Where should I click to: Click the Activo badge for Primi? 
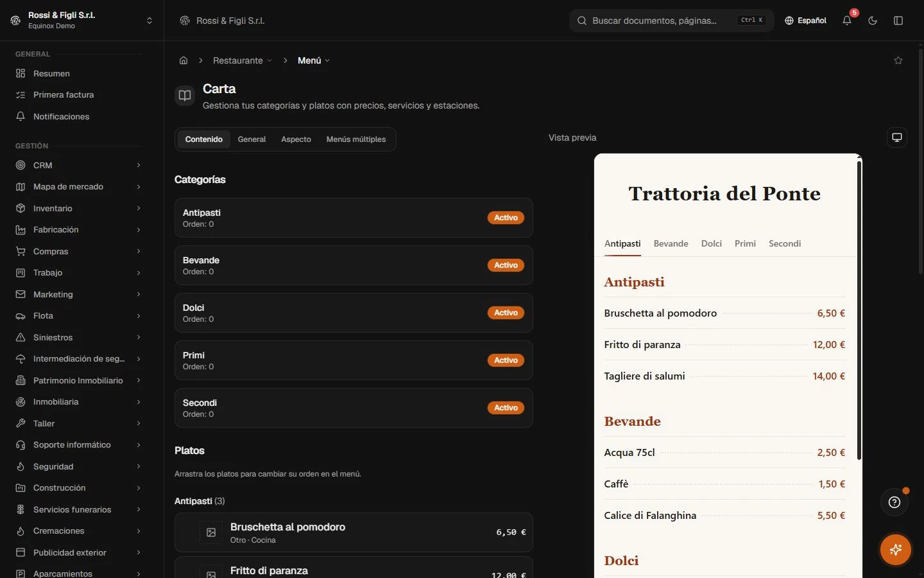pos(506,360)
